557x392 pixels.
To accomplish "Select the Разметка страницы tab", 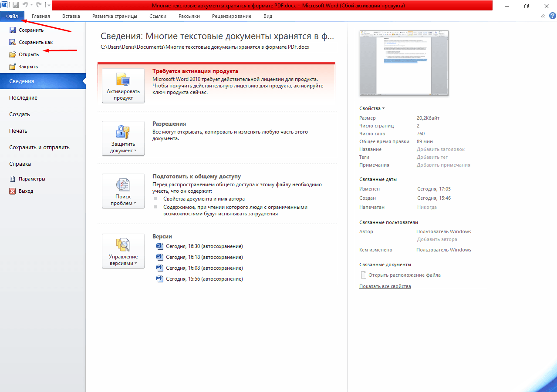I will pyautogui.click(x=115, y=16).
